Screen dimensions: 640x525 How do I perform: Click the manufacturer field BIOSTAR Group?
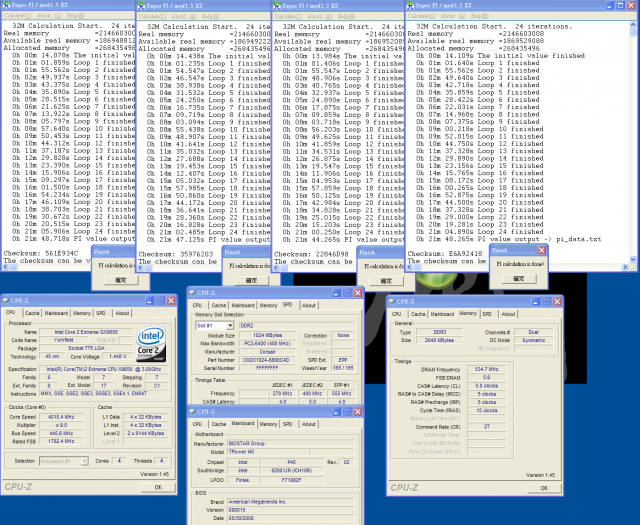click(290, 443)
